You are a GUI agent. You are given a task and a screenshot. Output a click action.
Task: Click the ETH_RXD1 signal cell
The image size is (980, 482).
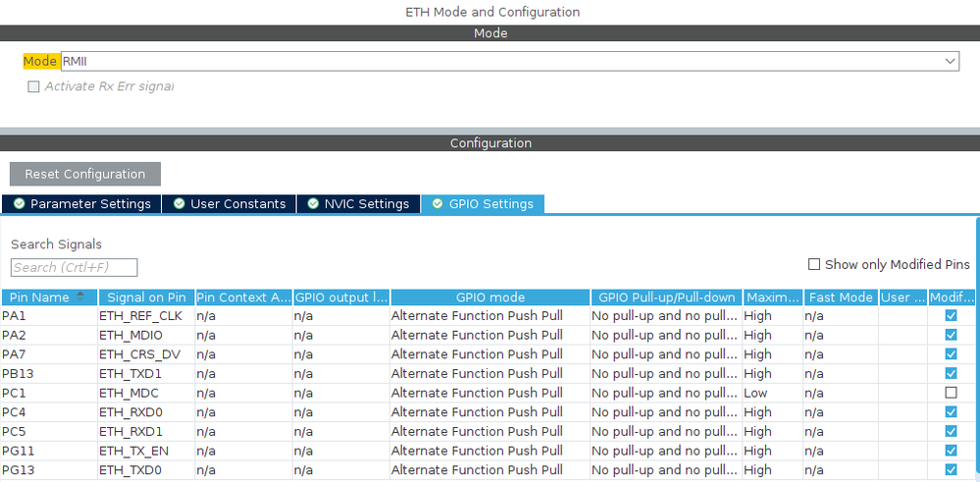(x=146, y=431)
